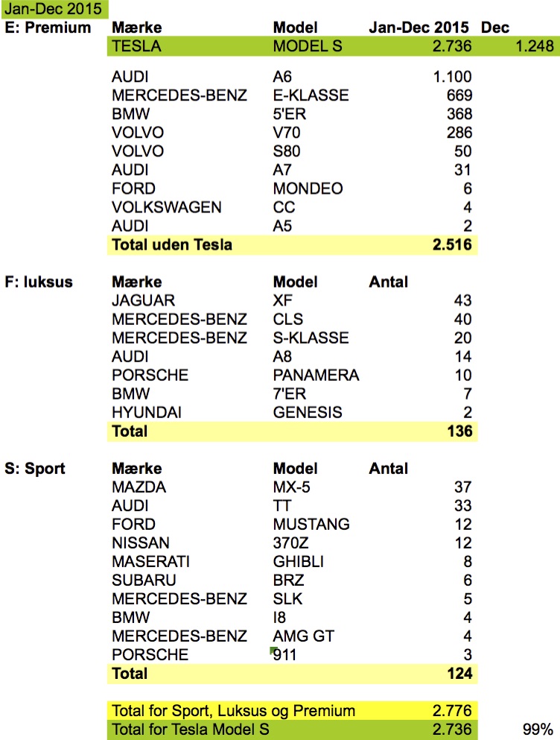Click the Jan-Dec 2015 header cell
The image size is (560, 740).
pos(419,28)
